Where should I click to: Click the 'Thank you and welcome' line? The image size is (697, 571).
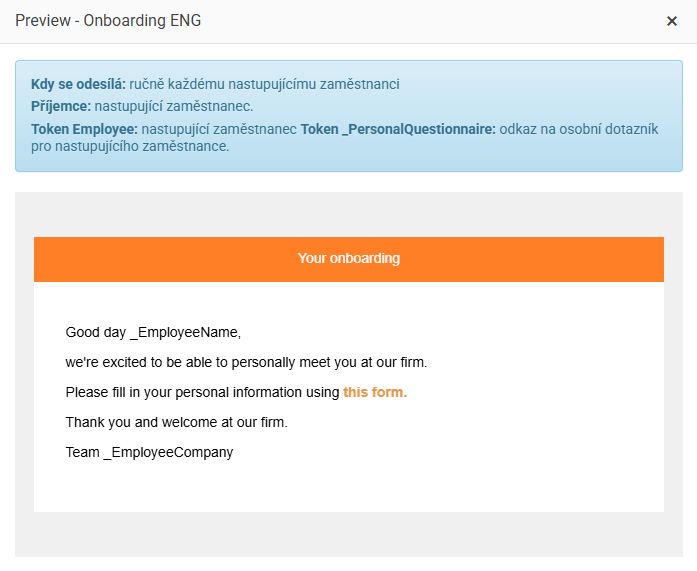point(176,422)
